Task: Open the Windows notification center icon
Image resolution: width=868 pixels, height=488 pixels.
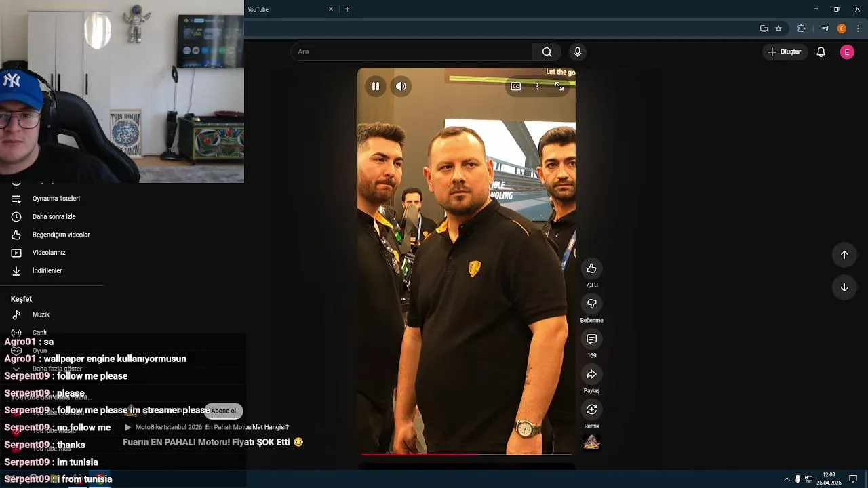Action: (x=853, y=479)
